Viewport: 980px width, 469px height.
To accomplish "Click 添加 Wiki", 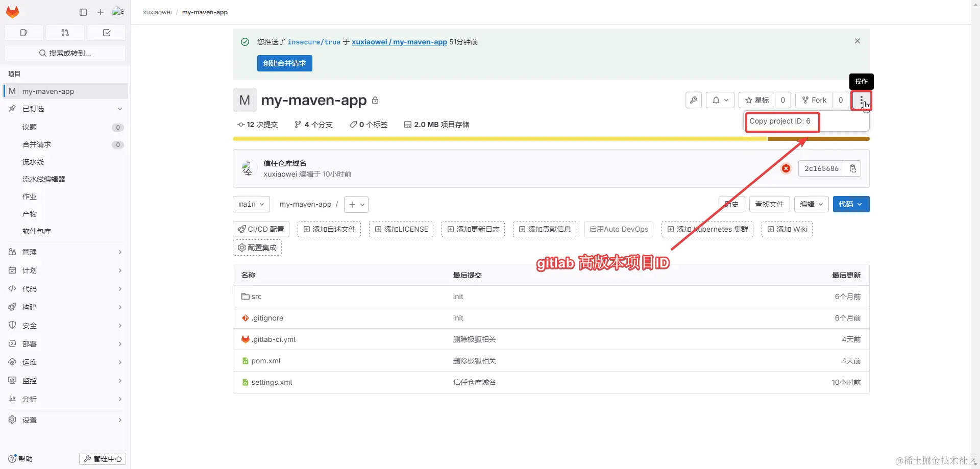I will point(787,229).
